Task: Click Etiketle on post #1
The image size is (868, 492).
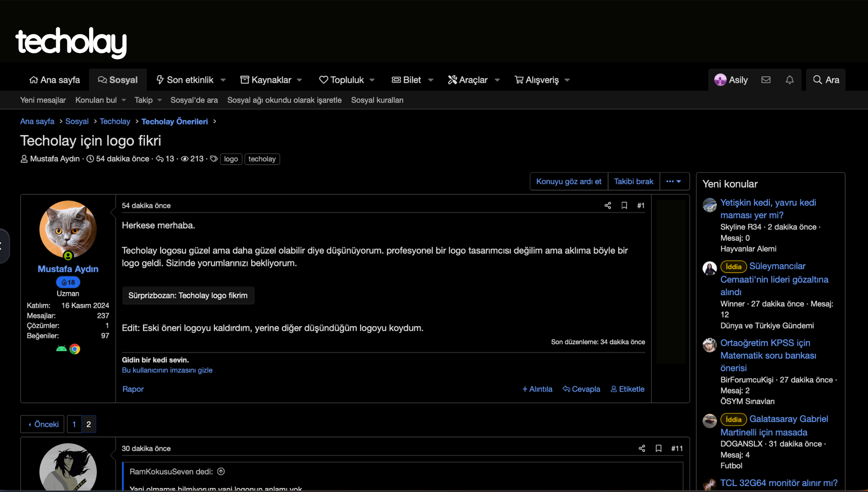Action: point(628,389)
